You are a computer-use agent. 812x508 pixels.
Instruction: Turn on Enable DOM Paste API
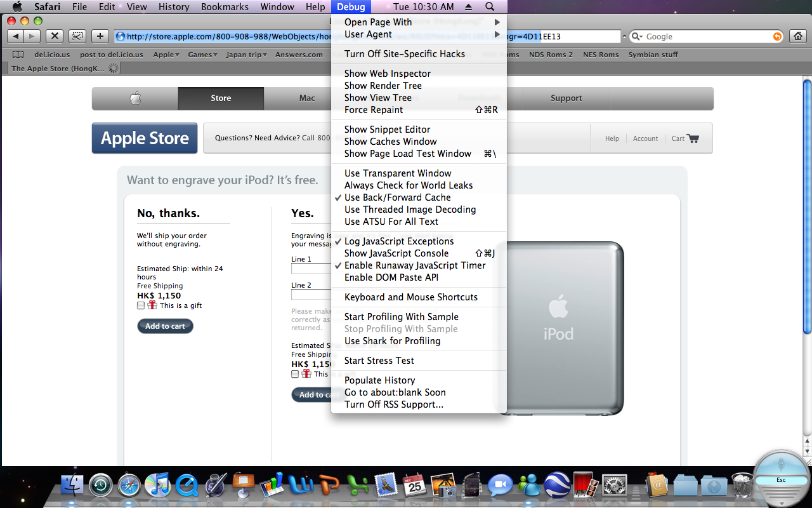419,277
